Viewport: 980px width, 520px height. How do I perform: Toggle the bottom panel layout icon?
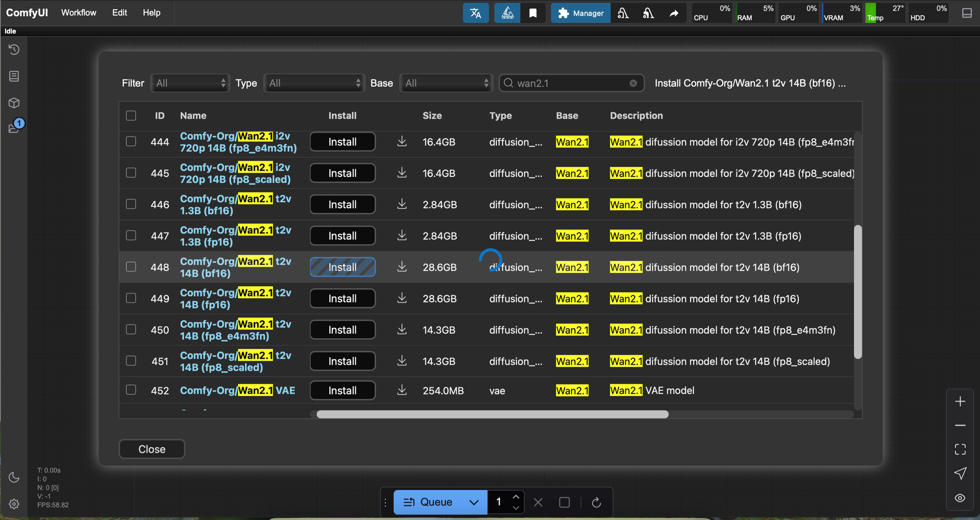coord(967,13)
